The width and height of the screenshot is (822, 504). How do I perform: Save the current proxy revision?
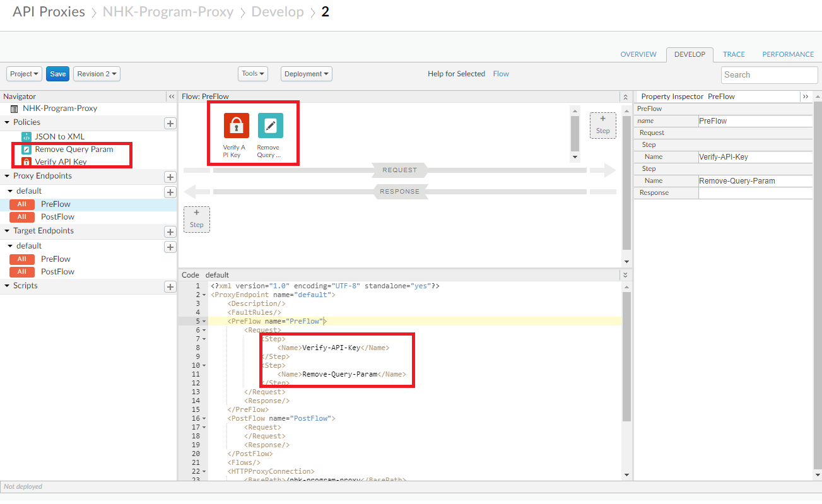coord(57,73)
